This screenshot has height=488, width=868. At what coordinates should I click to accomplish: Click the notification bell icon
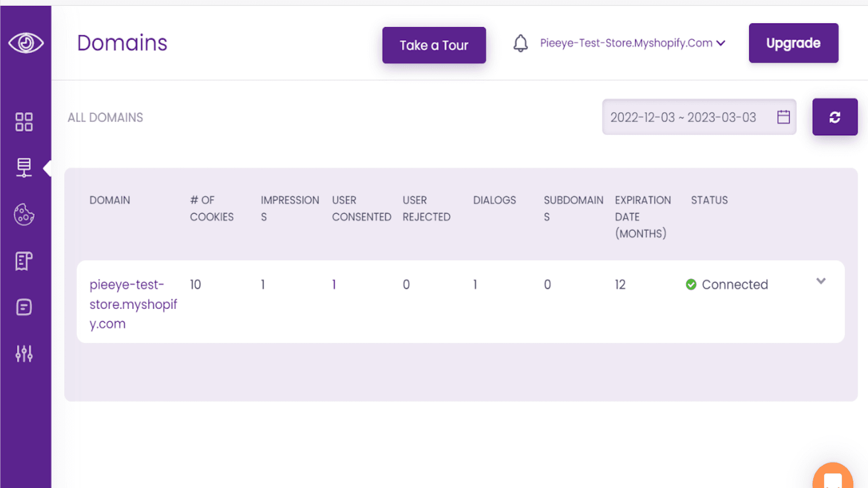point(520,43)
